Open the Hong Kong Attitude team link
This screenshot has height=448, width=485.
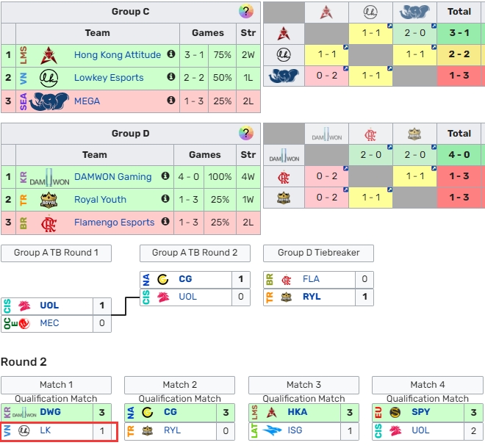(x=118, y=55)
